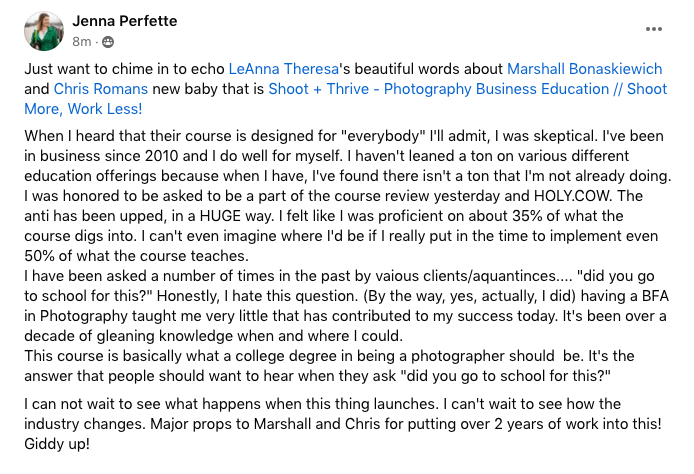The height and width of the screenshot is (474, 694).
Task: Click the '50% of what the course teaches' line
Action: pos(136,256)
